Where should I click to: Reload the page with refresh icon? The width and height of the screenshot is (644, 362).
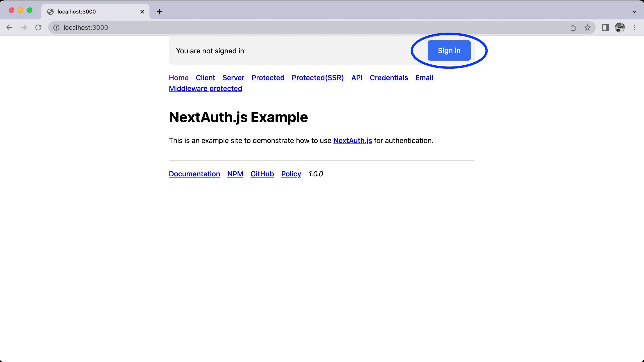coord(38,27)
